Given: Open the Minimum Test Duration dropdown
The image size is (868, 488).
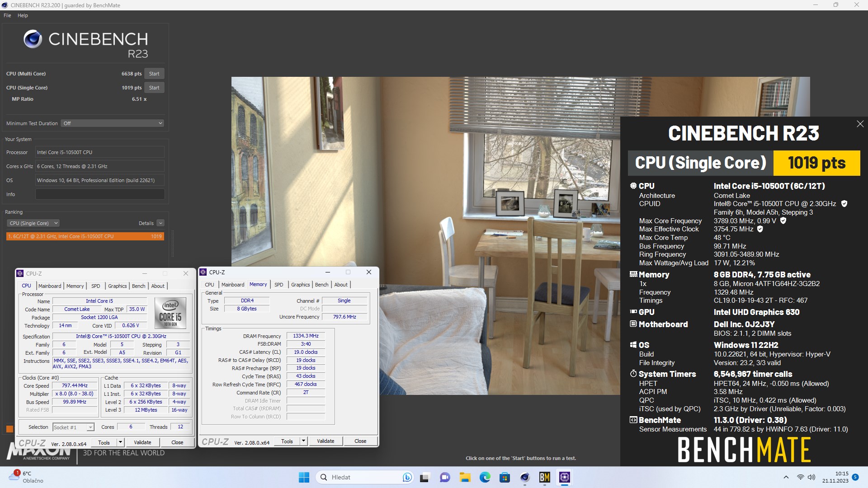Looking at the screenshot, I should 112,123.
